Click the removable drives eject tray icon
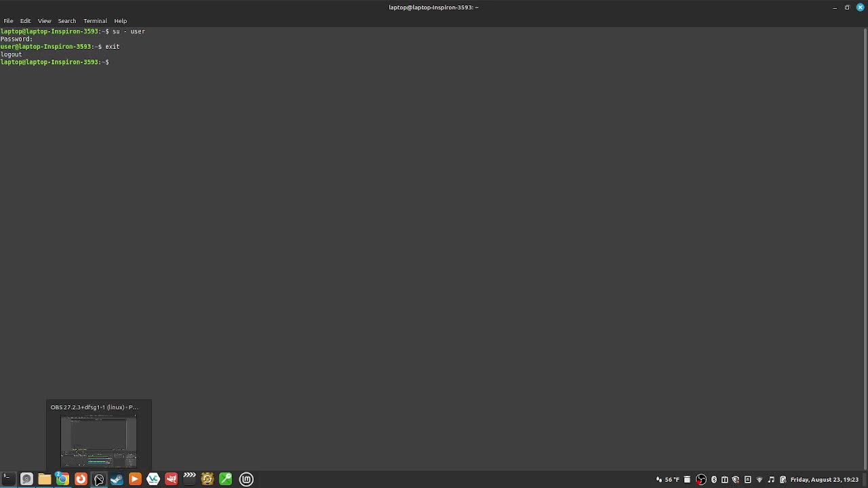 (x=748, y=480)
